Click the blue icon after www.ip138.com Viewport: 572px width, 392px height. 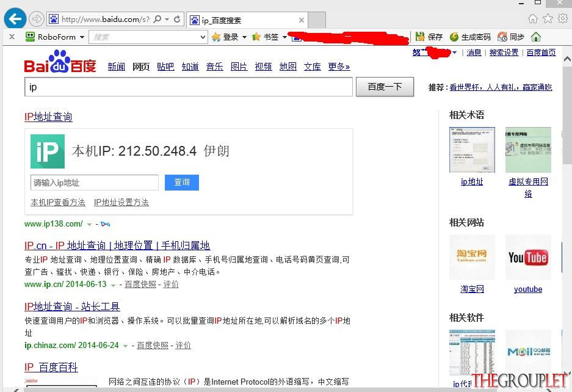(106, 224)
